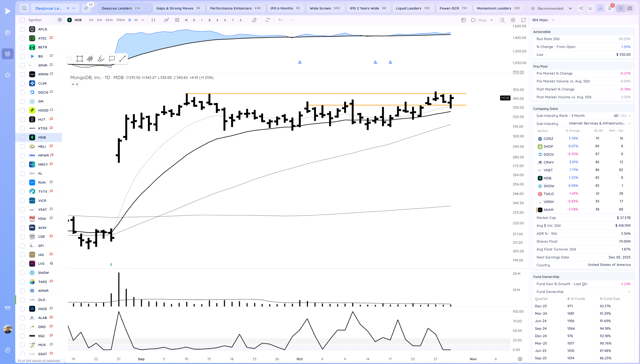The height and width of the screenshot is (364, 640).
Task: Toggle chart fullscreen mode
Action: [x=523, y=20]
